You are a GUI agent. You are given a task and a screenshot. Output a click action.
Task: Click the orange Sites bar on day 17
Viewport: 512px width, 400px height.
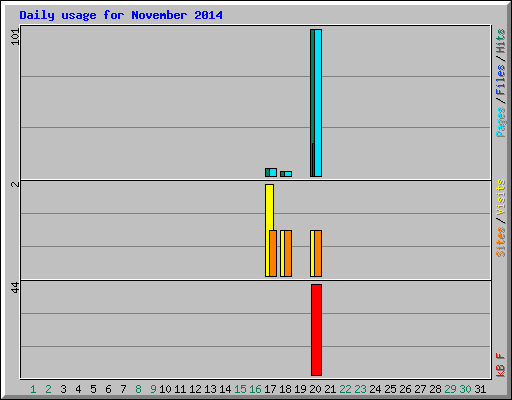pos(273,253)
